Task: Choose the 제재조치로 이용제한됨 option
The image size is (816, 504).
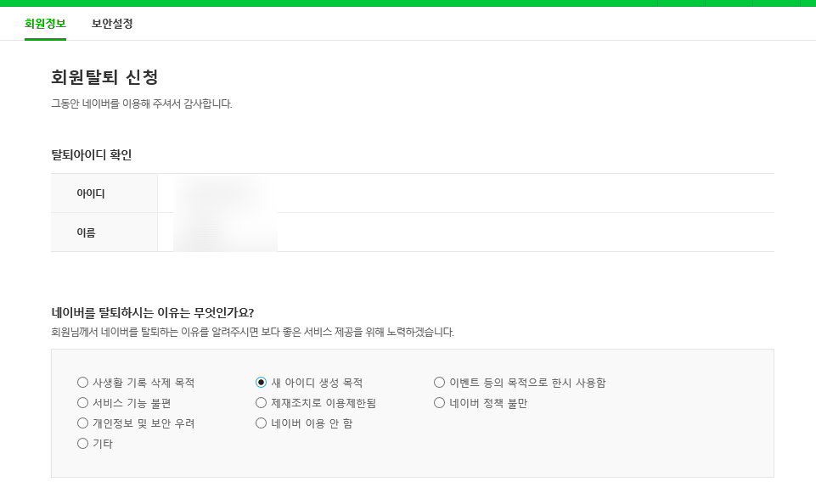Action: pos(262,403)
